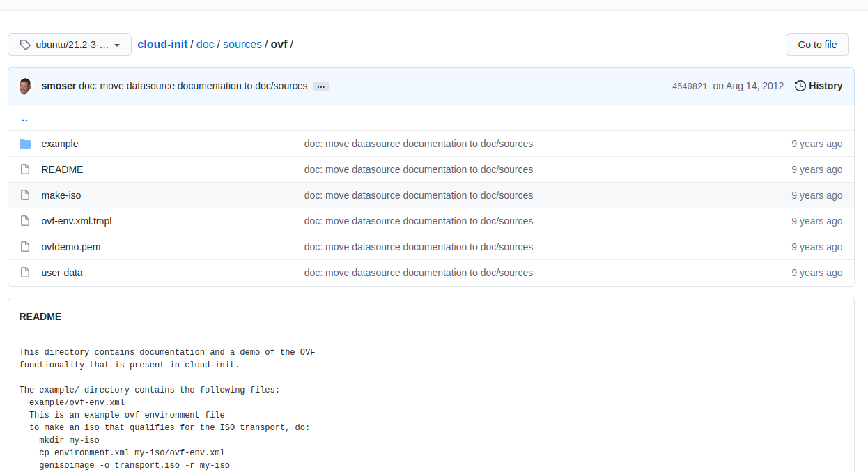Open the user-data commit message link
This screenshot has width=868, height=472.
point(418,273)
